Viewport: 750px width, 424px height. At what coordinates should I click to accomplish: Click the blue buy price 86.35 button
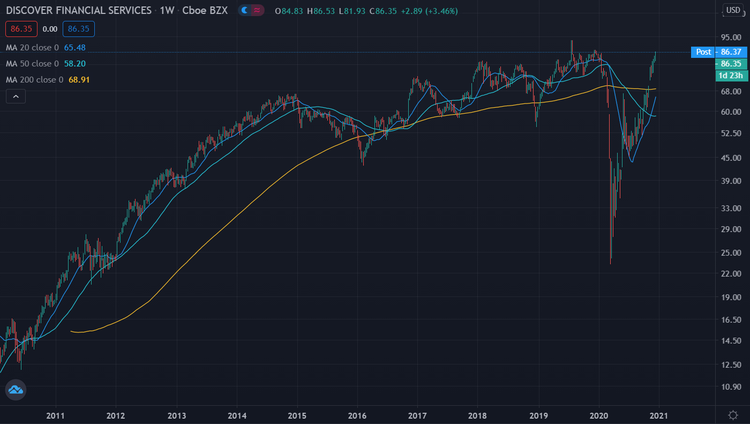[78, 29]
